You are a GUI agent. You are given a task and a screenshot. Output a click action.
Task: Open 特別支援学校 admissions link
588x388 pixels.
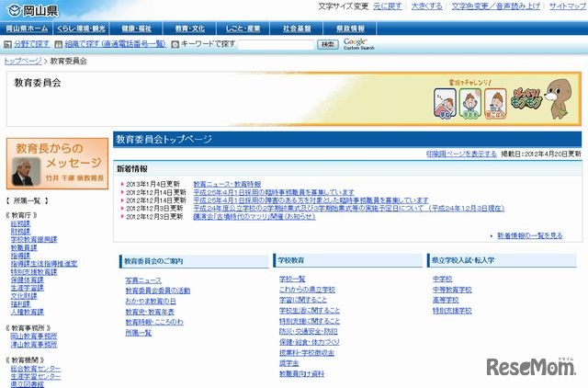point(452,311)
